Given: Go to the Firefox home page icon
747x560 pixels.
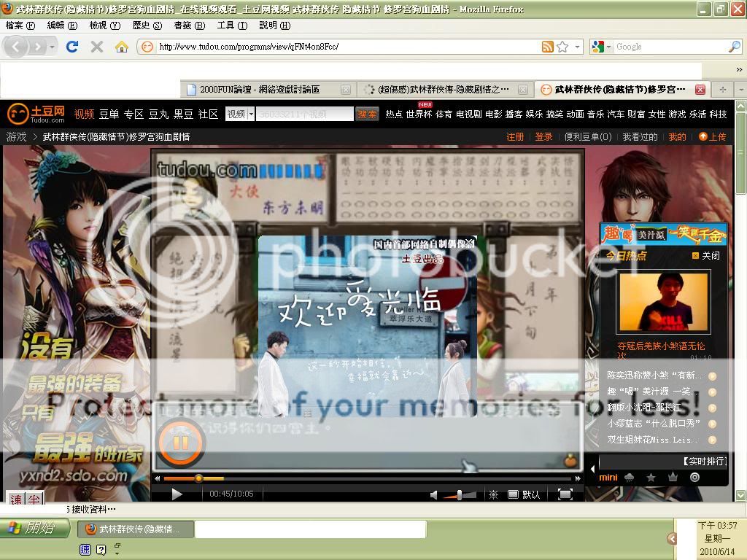Looking at the screenshot, I should pos(121,47).
